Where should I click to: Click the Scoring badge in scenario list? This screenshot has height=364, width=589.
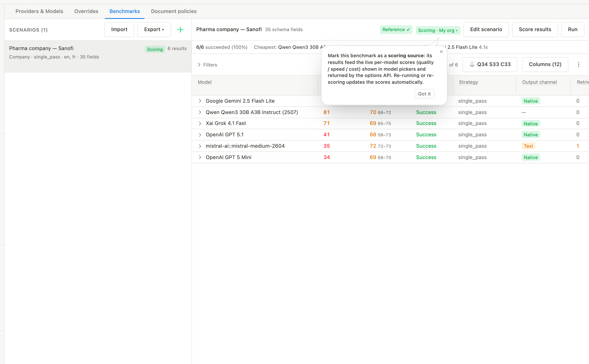coord(155,49)
